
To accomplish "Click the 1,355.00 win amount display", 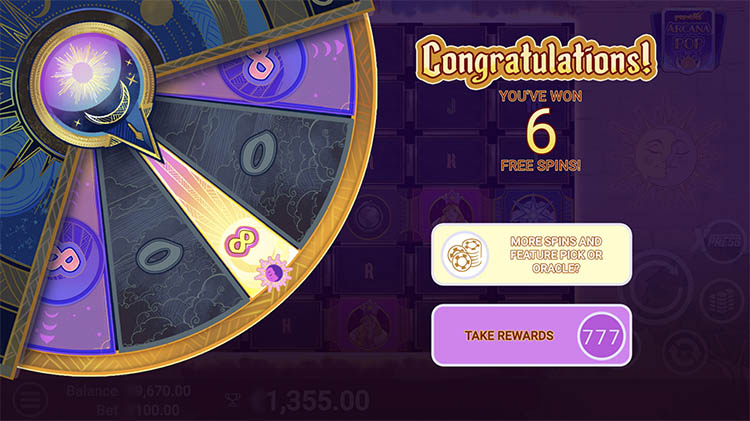I will [317, 400].
